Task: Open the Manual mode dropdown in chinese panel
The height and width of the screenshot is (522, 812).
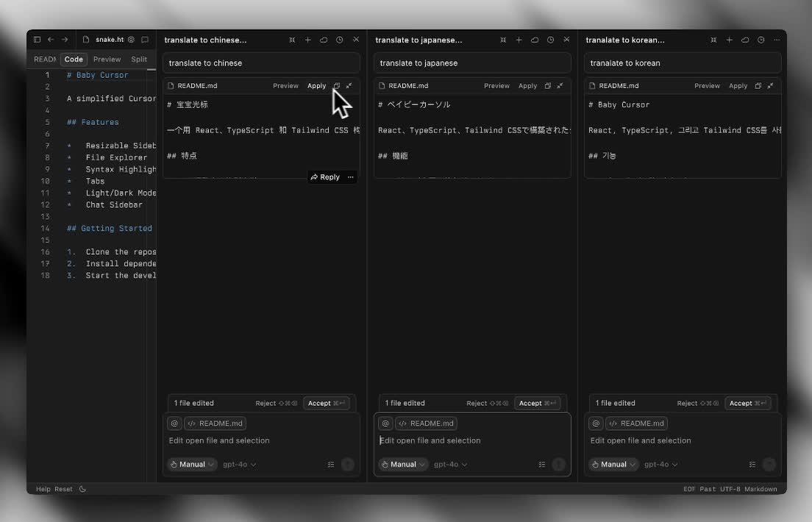Action: coord(191,464)
